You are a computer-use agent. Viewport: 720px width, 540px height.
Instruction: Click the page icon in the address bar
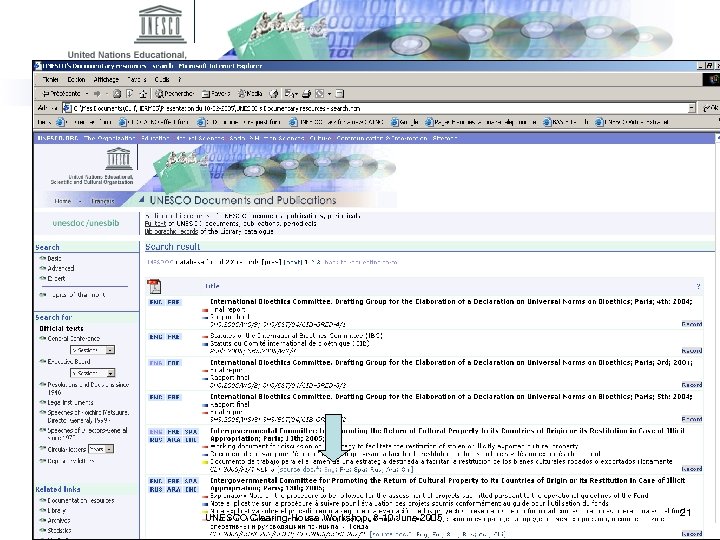(67, 108)
